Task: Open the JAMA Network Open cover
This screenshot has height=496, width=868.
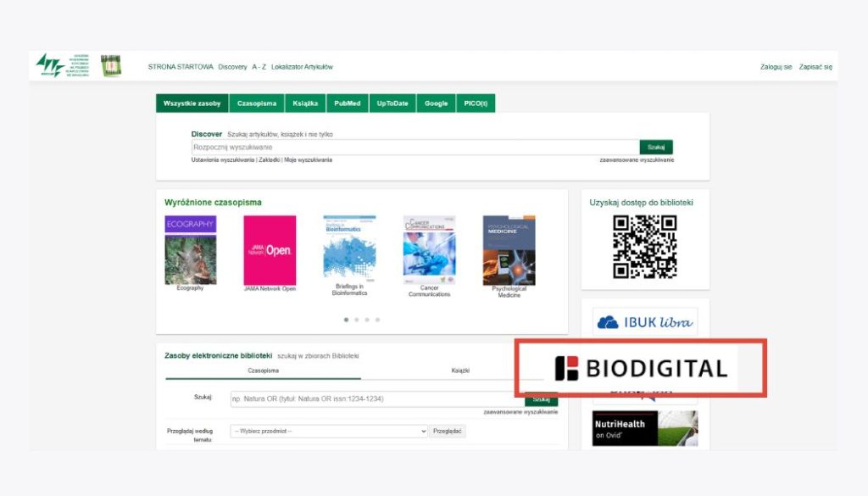Action: (270, 250)
